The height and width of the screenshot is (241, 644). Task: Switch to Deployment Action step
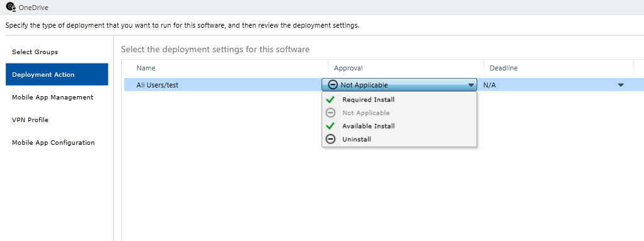pos(57,75)
